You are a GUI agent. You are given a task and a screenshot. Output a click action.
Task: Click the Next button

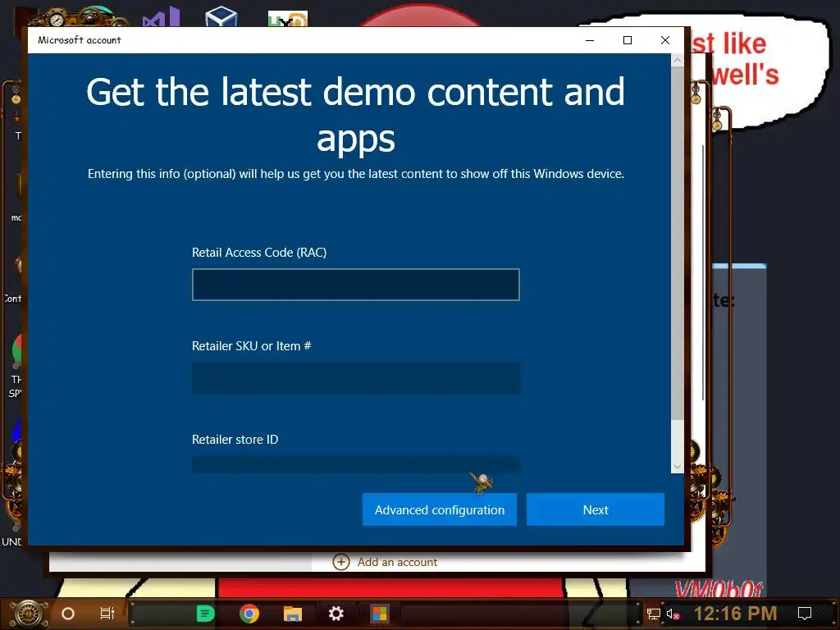click(596, 509)
